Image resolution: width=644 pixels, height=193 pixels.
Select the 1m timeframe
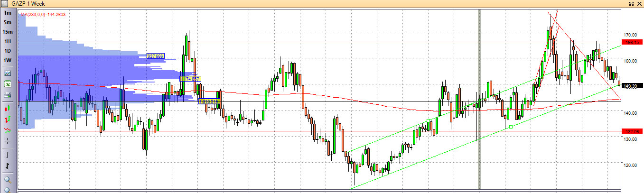point(8,13)
